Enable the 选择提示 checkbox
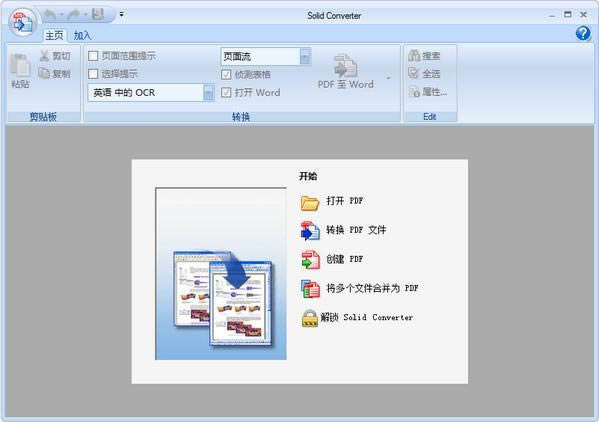This screenshot has height=422, width=599. point(93,74)
